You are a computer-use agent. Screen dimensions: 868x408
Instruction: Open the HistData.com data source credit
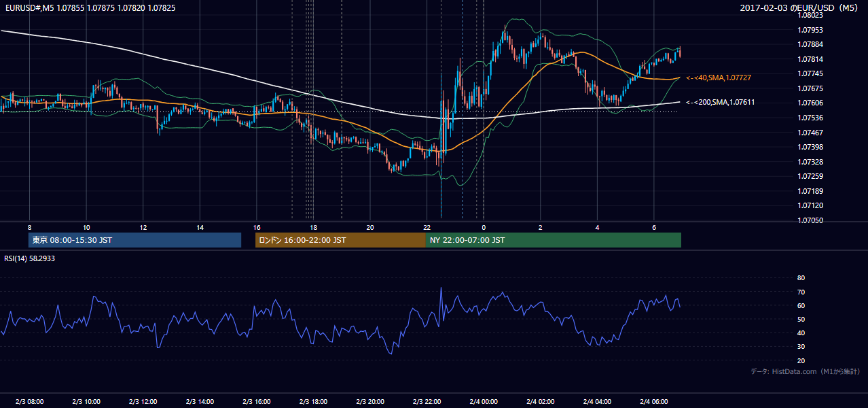806,371
